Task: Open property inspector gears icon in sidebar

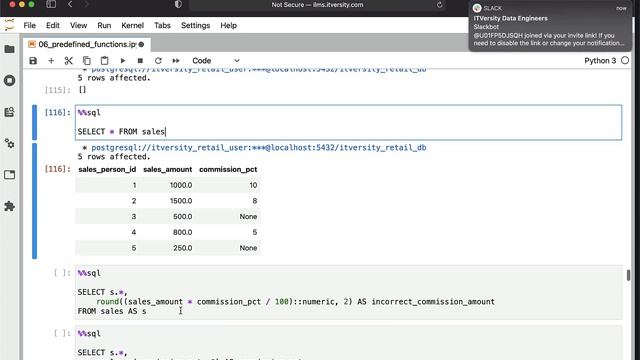Action: tap(9, 144)
